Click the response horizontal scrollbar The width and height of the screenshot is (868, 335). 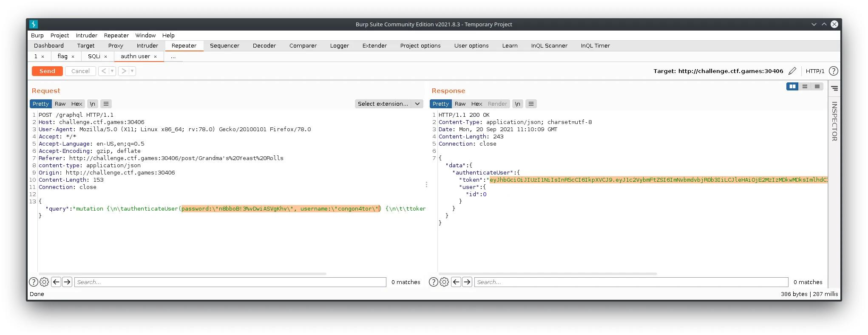547,274
